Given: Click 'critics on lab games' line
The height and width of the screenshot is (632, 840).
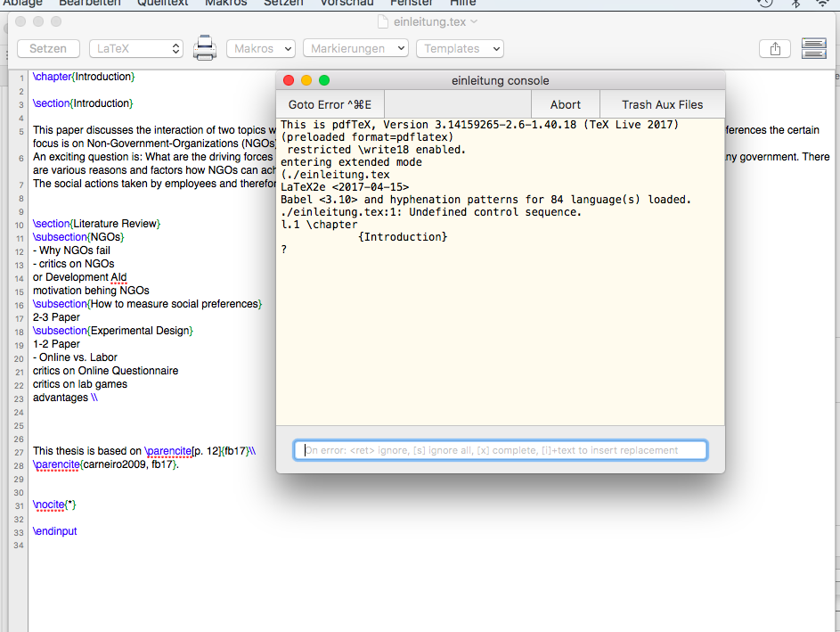Looking at the screenshot, I should click(x=80, y=384).
